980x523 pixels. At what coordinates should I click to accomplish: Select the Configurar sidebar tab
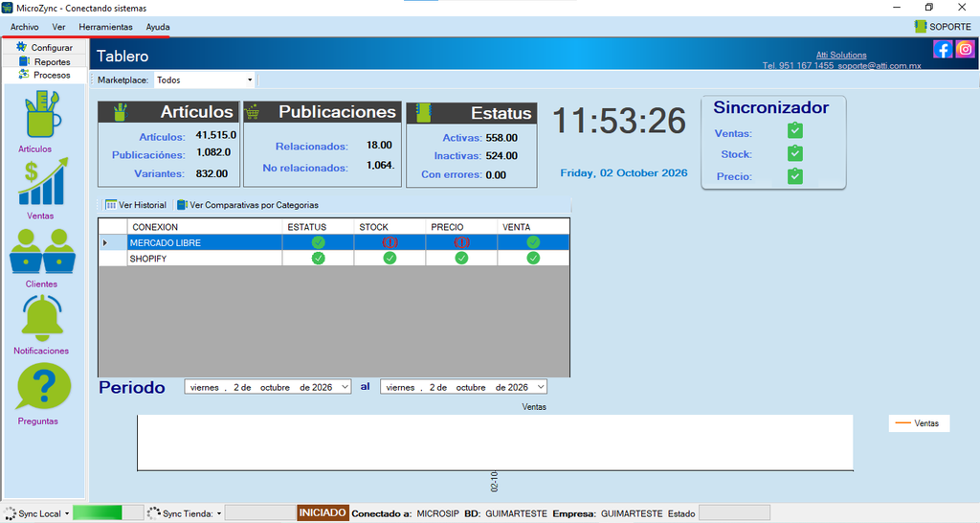pyautogui.click(x=44, y=48)
